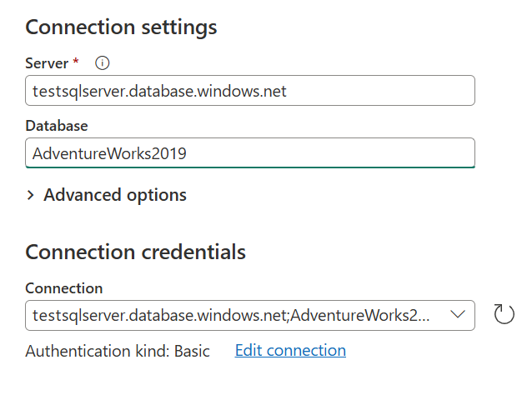
Task: Refresh the connection list
Action: (x=504, y=315)
